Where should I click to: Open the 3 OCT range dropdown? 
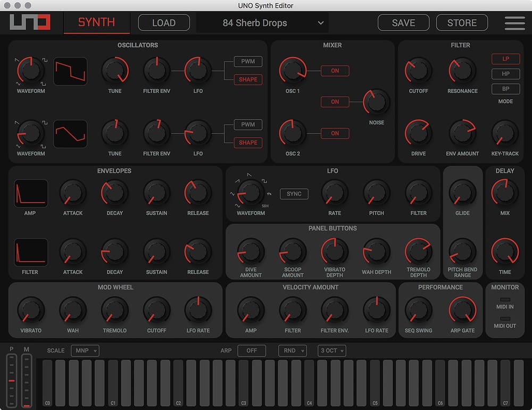(x=332, y=350)
